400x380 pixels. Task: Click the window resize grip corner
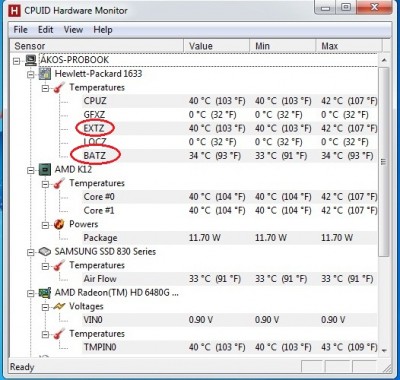[x=386, y=367]
